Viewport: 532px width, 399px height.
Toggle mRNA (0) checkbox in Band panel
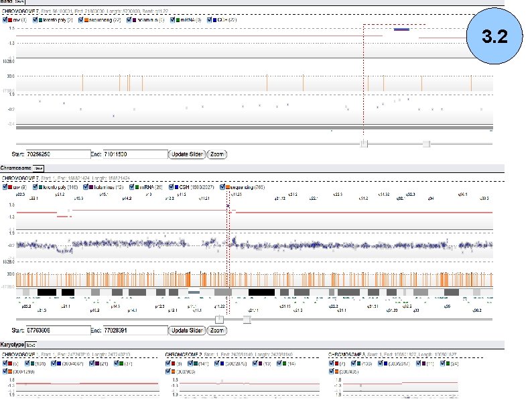(172, 20)
